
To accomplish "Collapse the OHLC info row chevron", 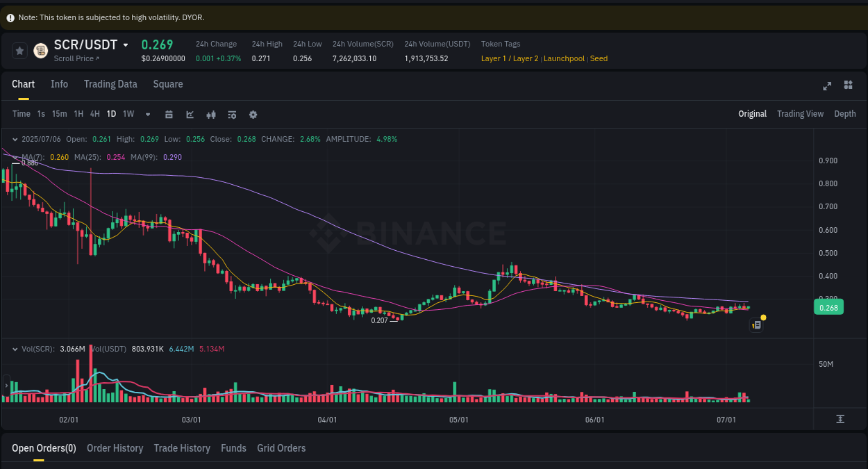I will (x=15, y=139).
